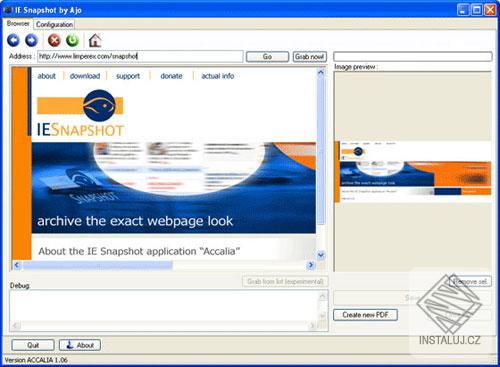Close the IE Snapshot window
The image size is (500, 367).
490,10
